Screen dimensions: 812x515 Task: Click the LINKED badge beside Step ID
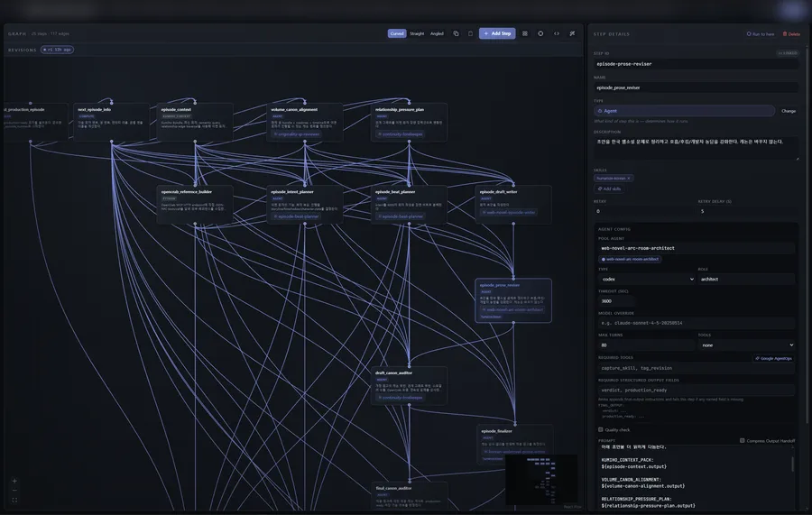pos(788,53)
